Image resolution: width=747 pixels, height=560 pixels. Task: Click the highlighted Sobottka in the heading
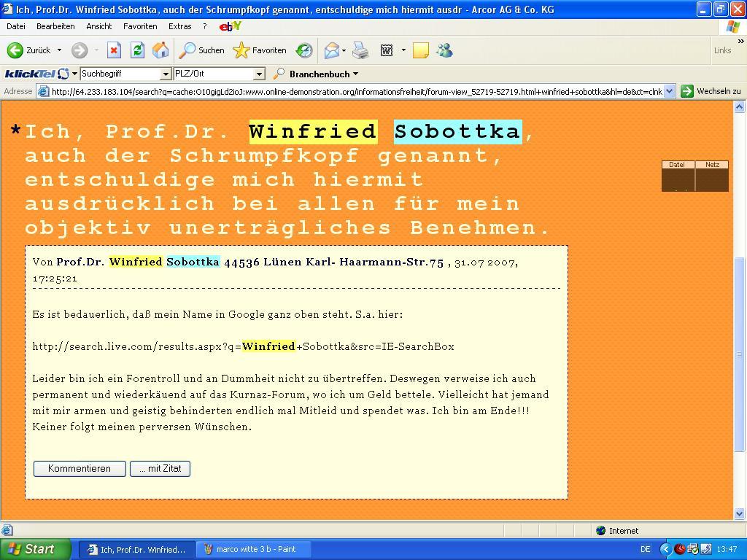tap(458, 131)
